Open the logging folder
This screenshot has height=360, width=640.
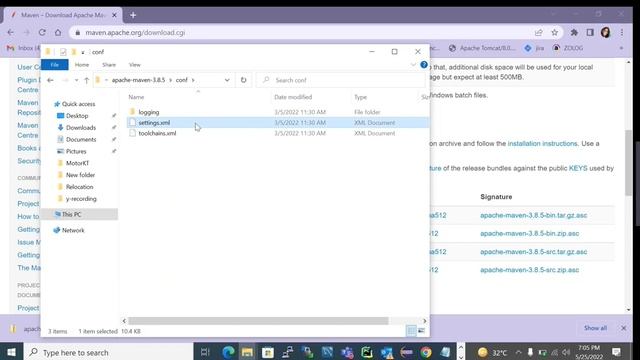coord(149,112)
